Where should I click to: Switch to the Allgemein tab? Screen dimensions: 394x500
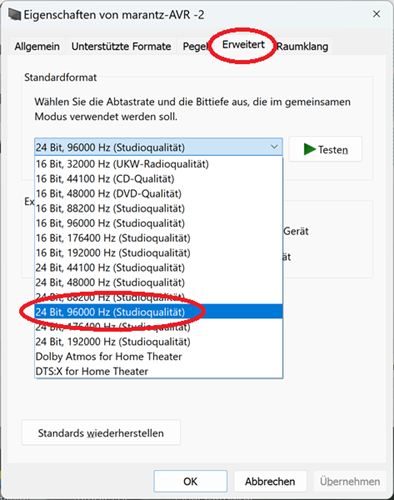(x=37, y=46)
